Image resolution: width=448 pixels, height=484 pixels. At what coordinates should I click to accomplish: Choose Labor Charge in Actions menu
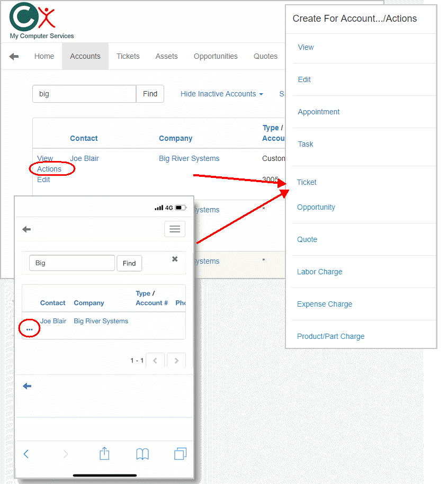(319, 272)
